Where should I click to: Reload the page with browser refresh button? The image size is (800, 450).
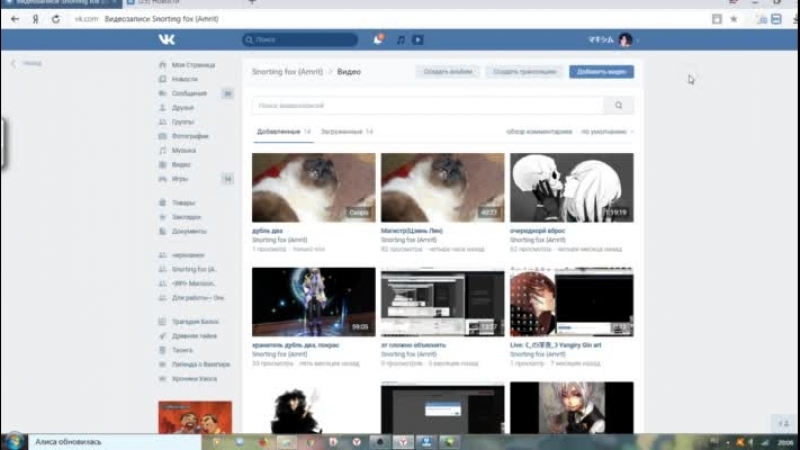coord(55,19)
